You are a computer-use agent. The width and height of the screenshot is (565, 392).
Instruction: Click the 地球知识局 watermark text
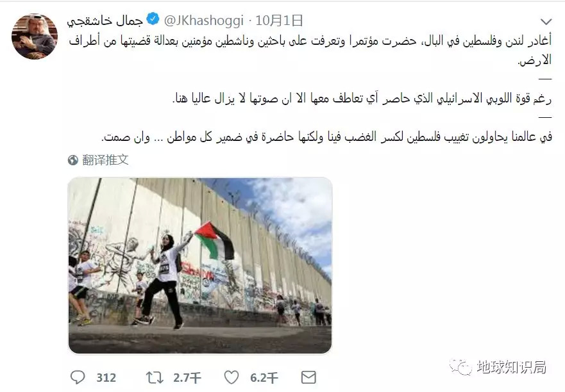pyautogui.click(x=512, y=367)
